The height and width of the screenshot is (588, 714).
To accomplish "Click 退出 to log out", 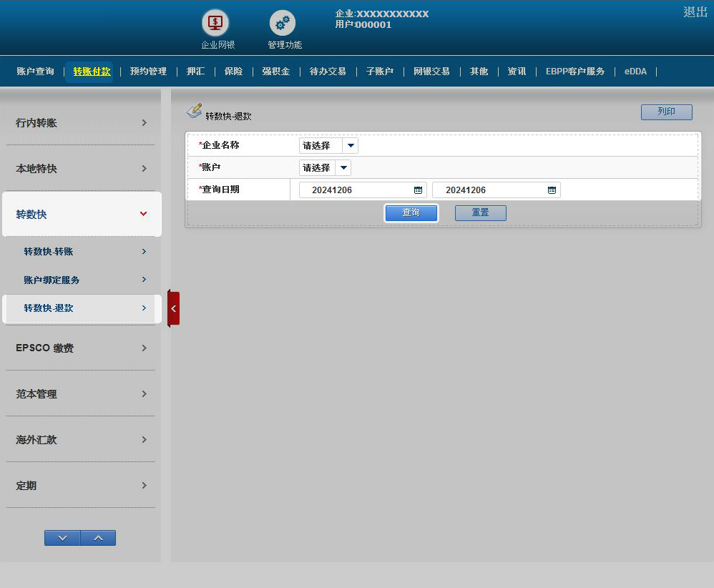I will 695,12.
